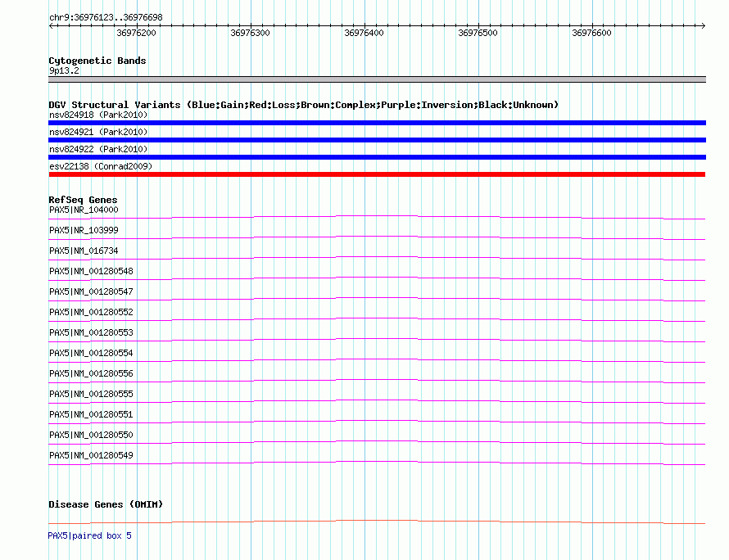Click the left arrow of the ruler
This screenshot has width=729, height=560.
(x=51, y=25)
